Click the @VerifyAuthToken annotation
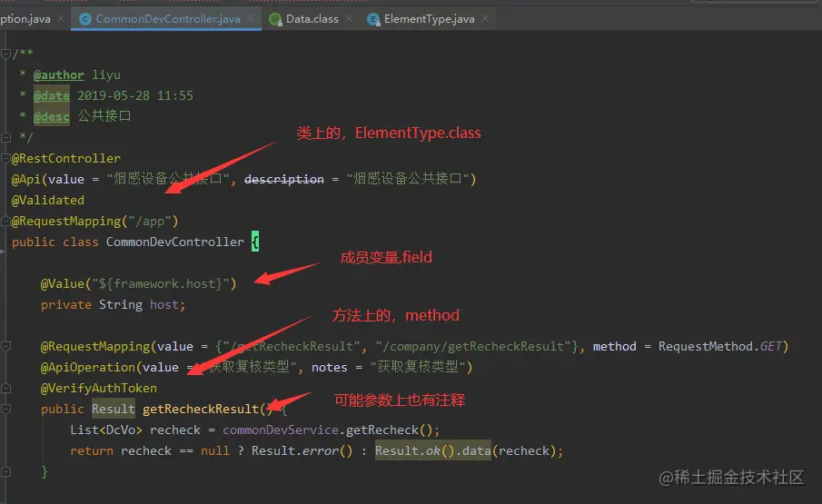 click(99, 389)
